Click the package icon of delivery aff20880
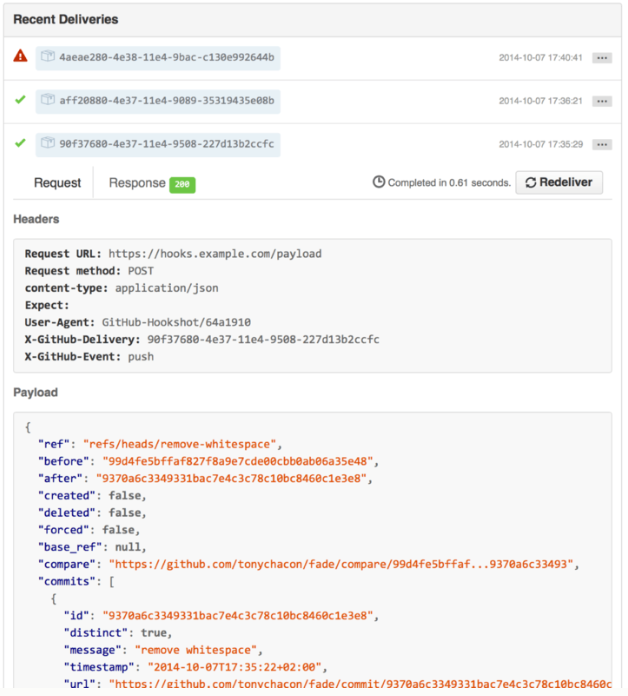Viewport: 628px width, 696px height. point(48,99)
